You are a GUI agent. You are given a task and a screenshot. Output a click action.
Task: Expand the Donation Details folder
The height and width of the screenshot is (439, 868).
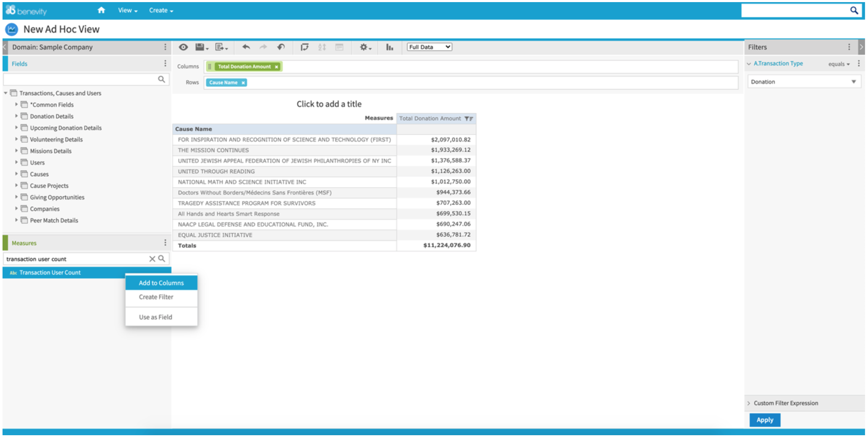point(16,116)
